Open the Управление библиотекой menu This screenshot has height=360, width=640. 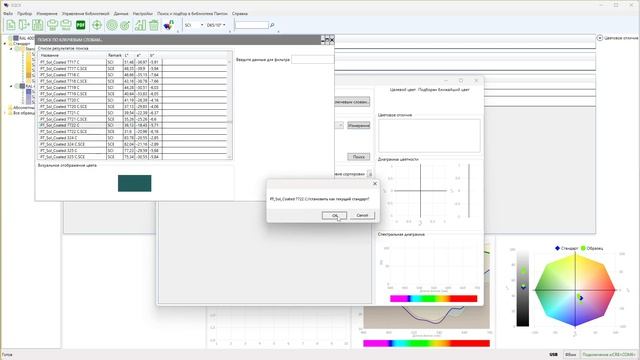(x=85, y=13)
